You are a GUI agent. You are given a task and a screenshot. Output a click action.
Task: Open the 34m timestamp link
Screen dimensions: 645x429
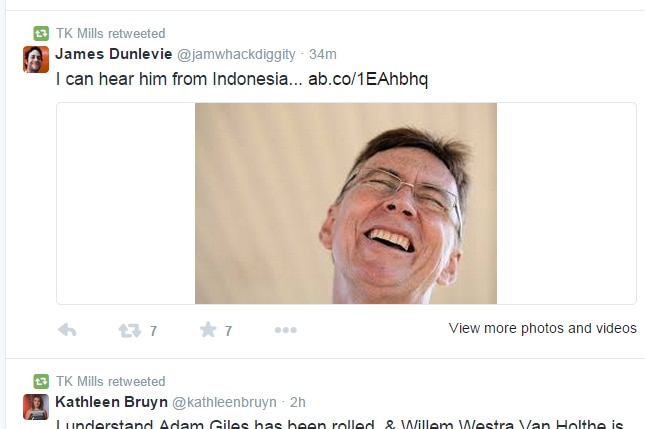coord(323,54)
